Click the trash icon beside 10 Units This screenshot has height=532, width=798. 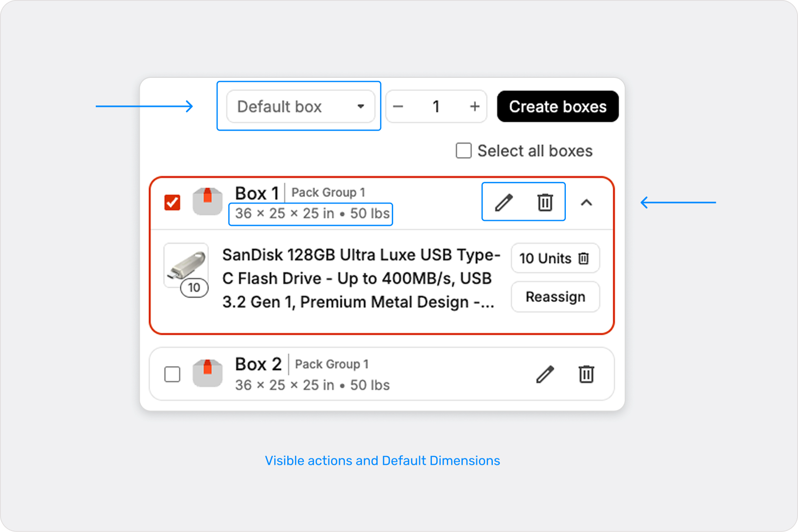(584, 258)
